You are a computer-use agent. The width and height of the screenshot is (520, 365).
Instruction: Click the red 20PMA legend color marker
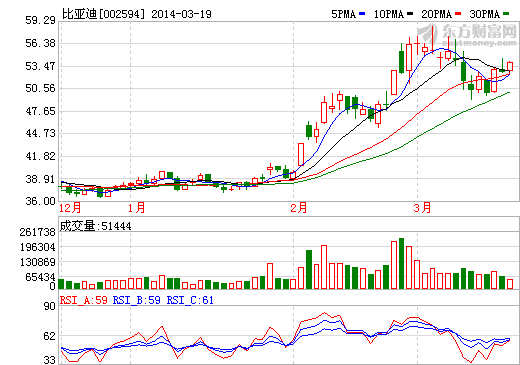click(458, 14)
